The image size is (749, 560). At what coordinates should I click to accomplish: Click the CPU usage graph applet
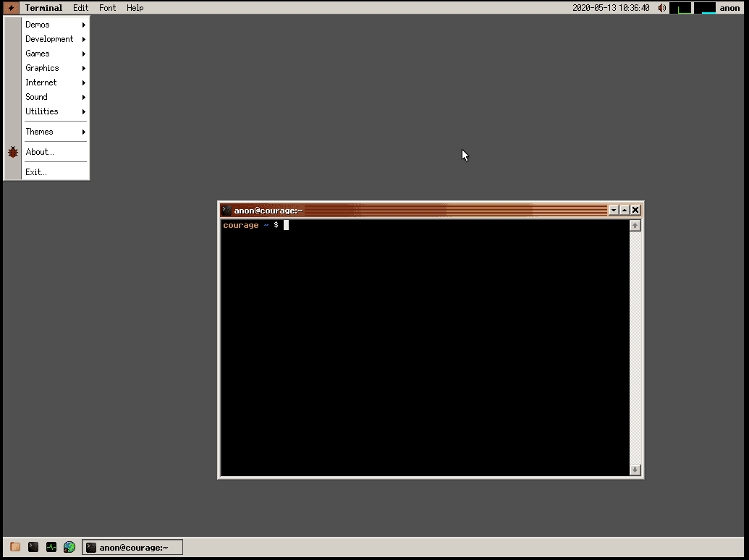(680, 8)
